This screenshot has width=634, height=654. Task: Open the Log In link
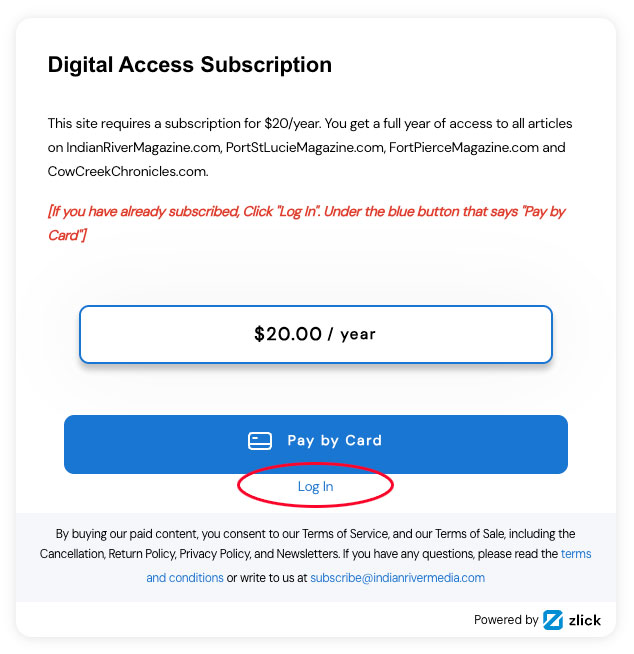(x=315, y=487)
